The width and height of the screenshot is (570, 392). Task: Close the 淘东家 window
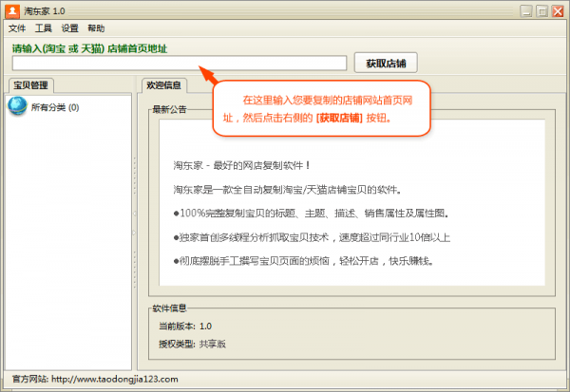pos(558,11)
